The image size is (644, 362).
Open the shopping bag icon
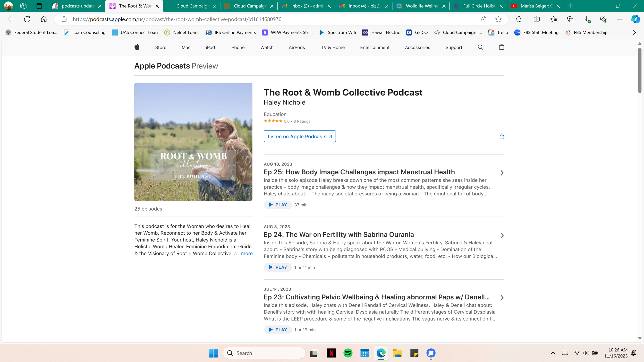click(x=501, y=47)
